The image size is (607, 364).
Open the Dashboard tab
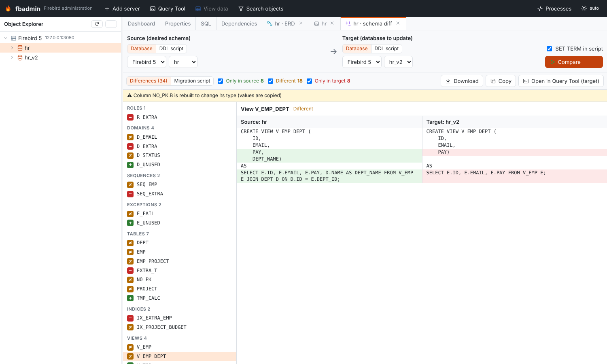click(141, 23)
